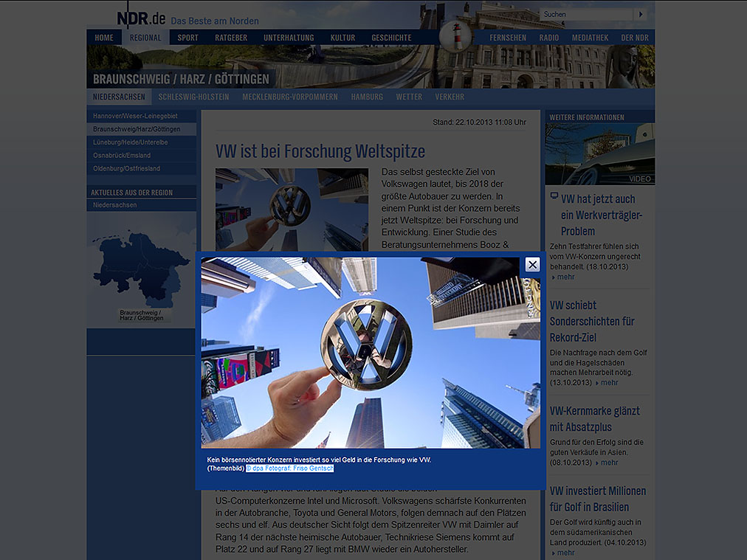Open the GESCHICHTE menu item
Image resolution: width=747 pixels, height=560 pixels.
point(391,38)
